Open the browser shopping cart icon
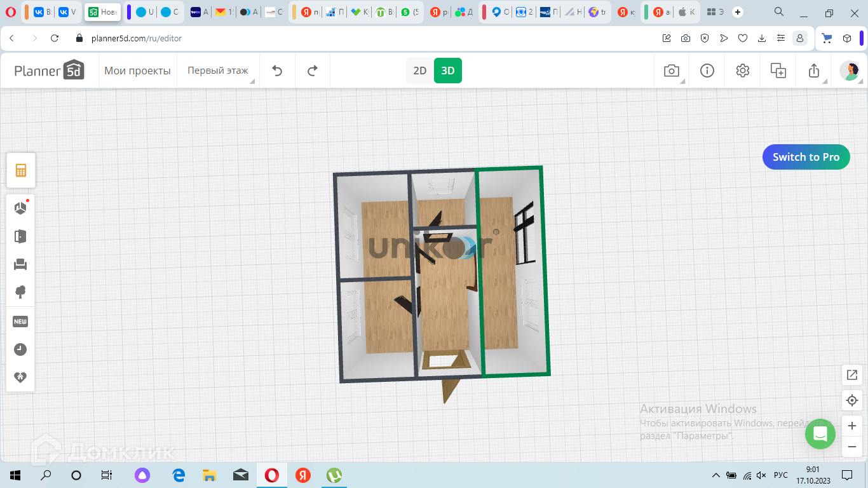This screenshot has height=488, width=868. pyautogui.click(x=827, y=38)
